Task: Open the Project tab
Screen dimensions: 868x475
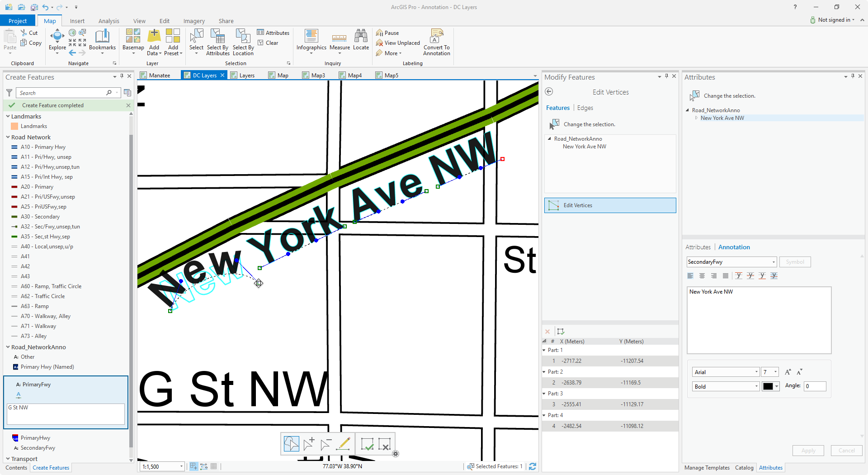Action: pyautogui.click(x=18, y=21)
